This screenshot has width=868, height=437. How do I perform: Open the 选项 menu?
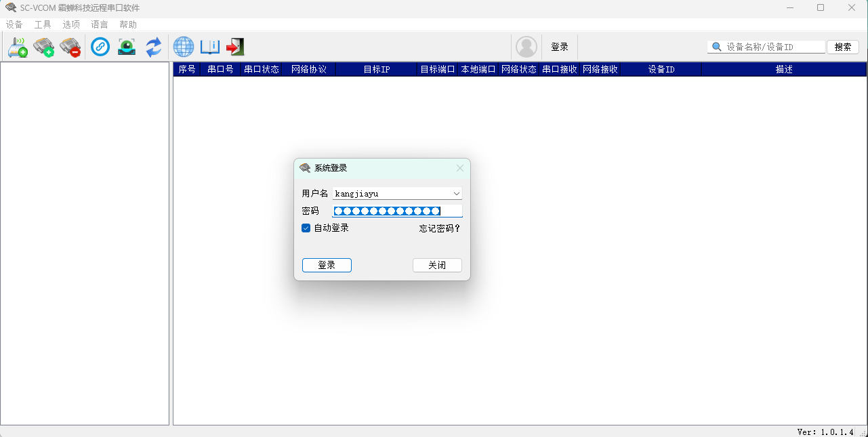coord(71,24)
